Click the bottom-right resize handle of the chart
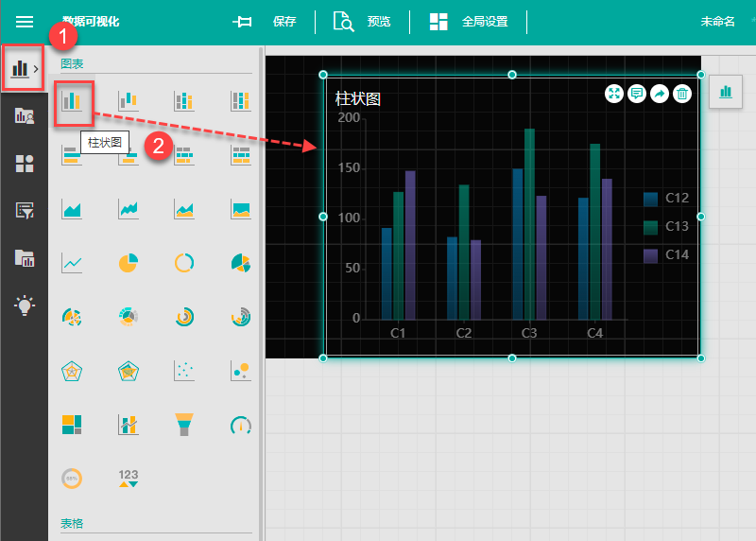Viewport: 756px width, 541px height. coord(701,358)
